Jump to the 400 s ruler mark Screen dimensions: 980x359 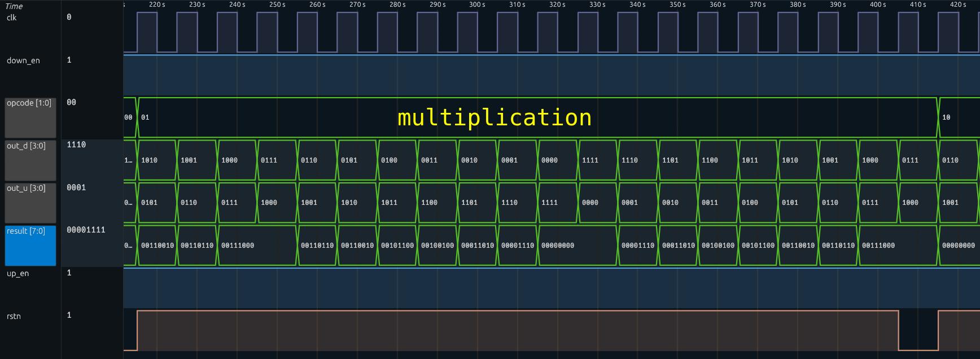coord(878,5)
